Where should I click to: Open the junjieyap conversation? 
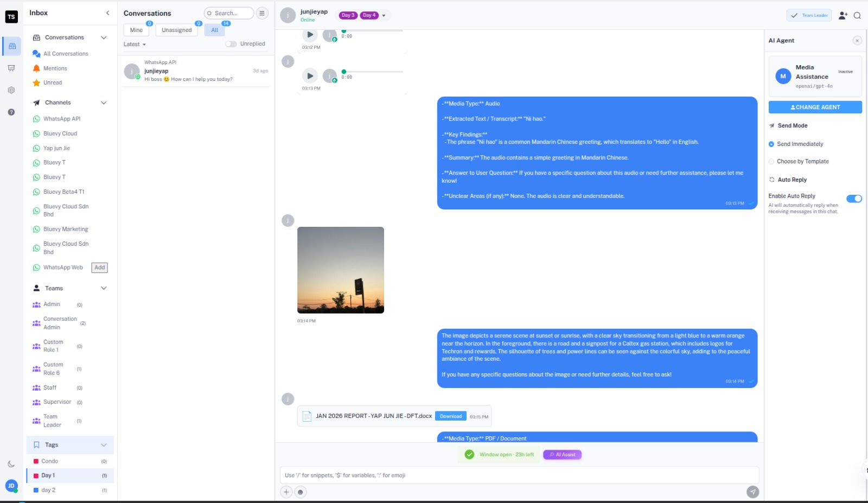click(x=196, y=72)
